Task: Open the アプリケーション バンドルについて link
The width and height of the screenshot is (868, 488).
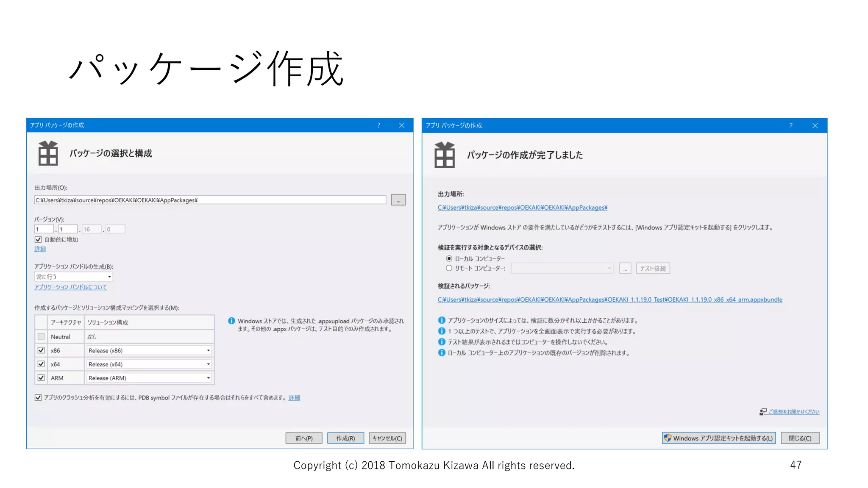Action: pyautogui.click(x=70, y=287)
